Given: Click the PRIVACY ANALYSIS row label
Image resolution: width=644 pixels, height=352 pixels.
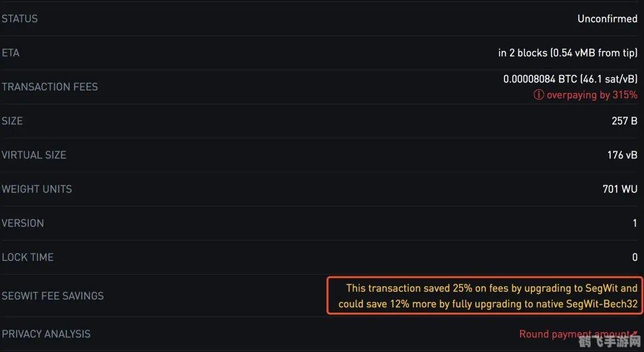Looking at the screenshot, I should (46, 334).
